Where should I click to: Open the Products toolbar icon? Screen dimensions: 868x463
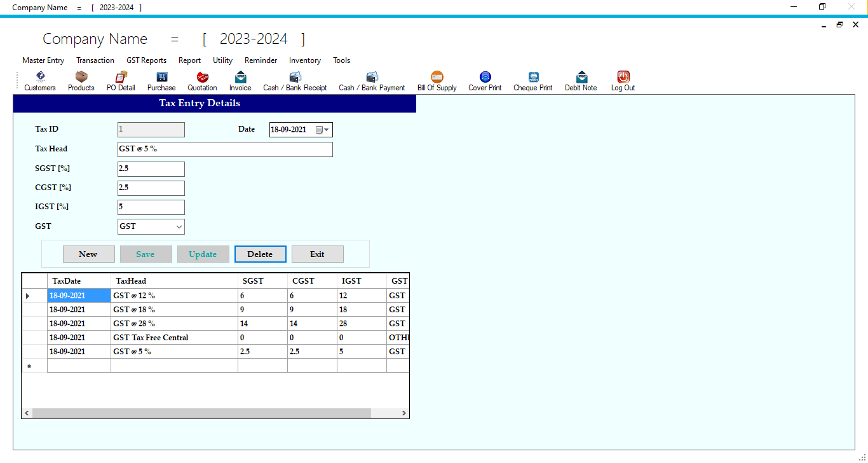pos(81,81)
